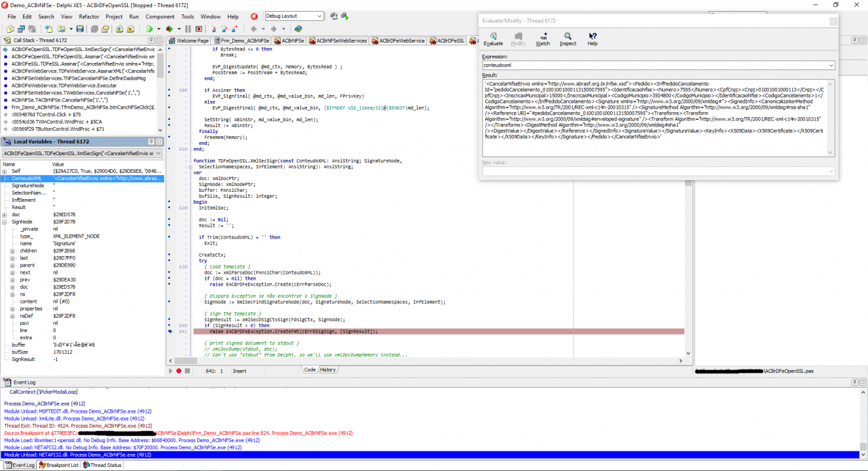Click the Trace Into step icon
868x471 pixels.
[213, 29]
